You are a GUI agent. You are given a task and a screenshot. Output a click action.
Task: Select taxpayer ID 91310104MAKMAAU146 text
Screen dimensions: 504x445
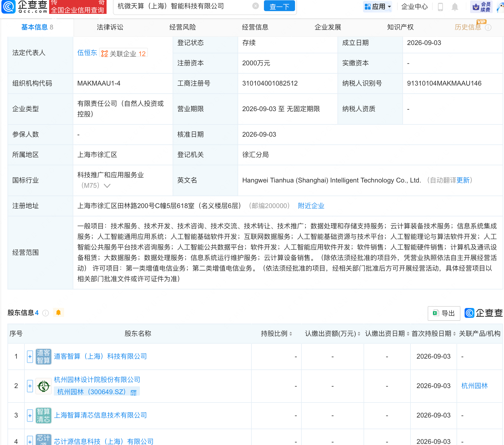pyautogui.click(x=444, y=83)
